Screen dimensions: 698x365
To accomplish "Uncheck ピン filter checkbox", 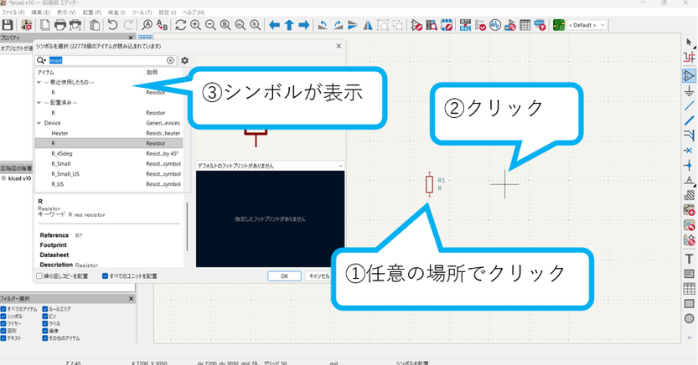I will pos(45,316).
